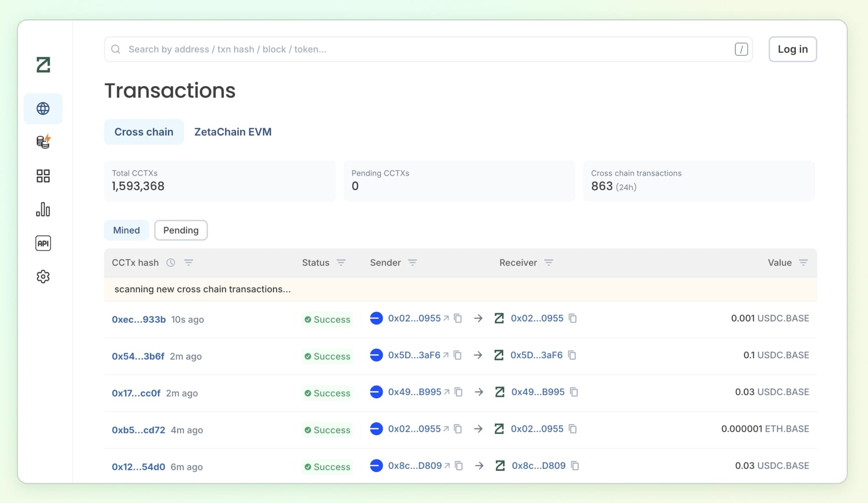Copy receiver address in 0x54...3b6f row

click(x=572, y=355)
